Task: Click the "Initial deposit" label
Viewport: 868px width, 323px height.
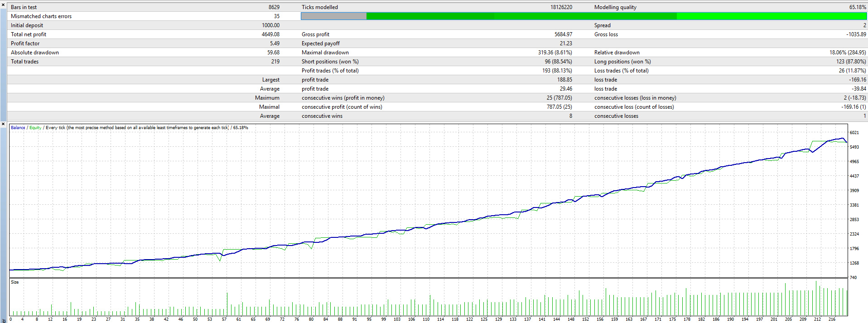Action: click(x=27, y=25)
